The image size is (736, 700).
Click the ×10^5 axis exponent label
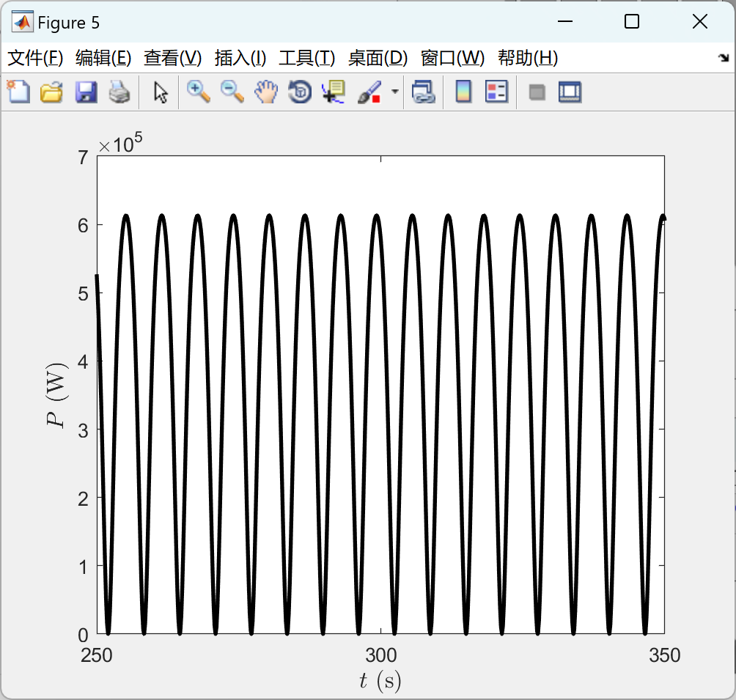click(120, 143)
